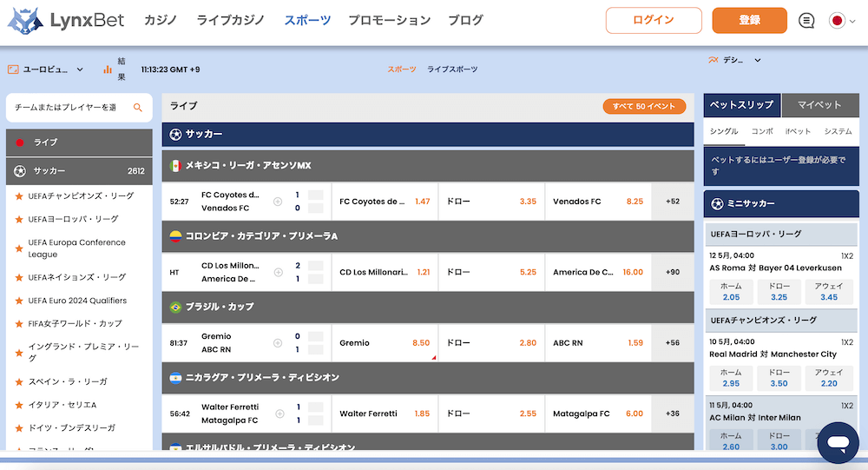868x470 pixels.
Task: Bet on Gremio at 8.50
Action: pyautogui.click(x=385, y=343)
